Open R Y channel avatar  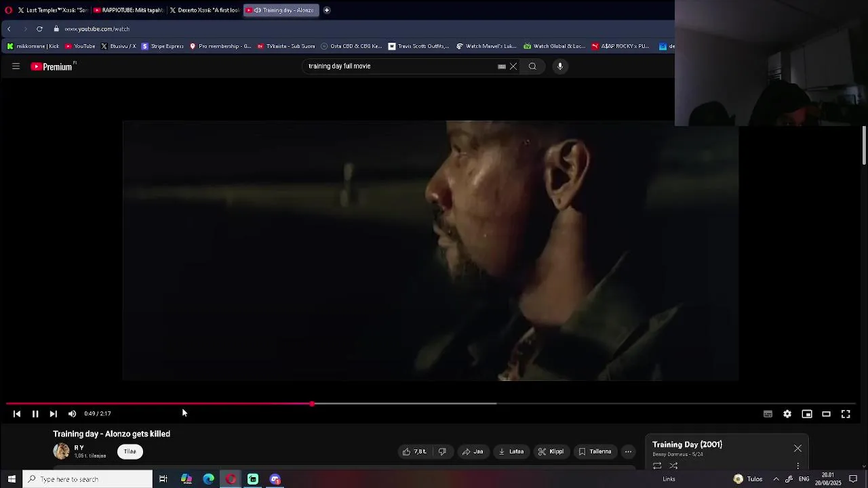tap(61, 451)
